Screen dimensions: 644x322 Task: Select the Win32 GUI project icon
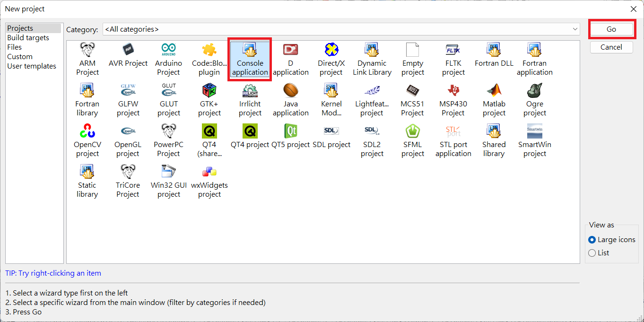168,172
